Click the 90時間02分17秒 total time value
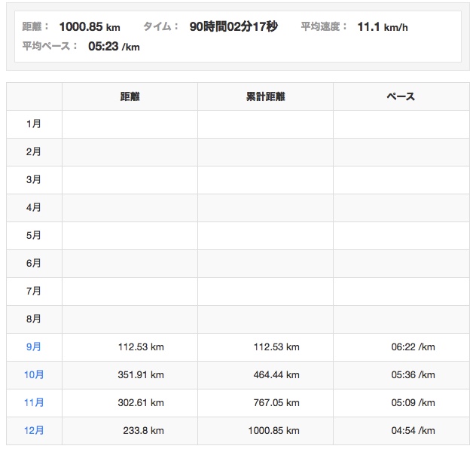Viewport: 476px width, 452px height. tap(233, 26)
